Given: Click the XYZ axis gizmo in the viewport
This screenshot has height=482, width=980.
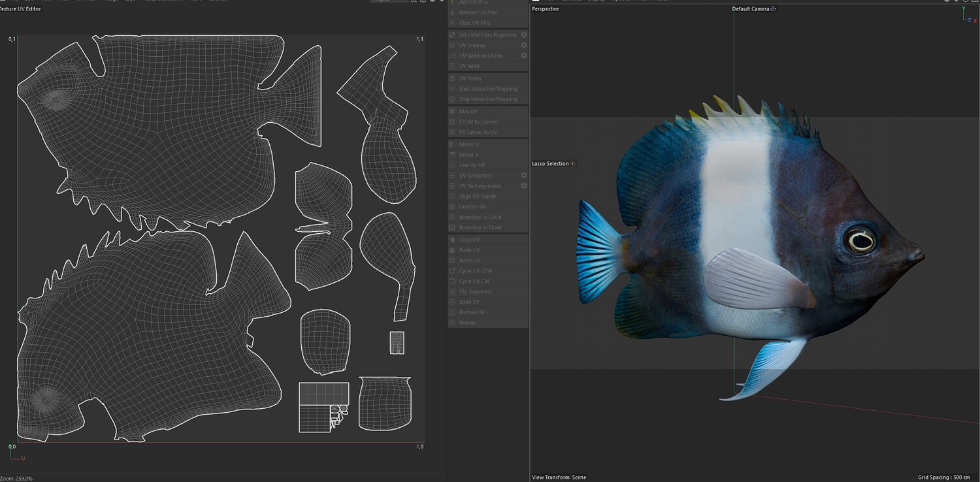Looking at the screenshot, I should coord(968,16).
